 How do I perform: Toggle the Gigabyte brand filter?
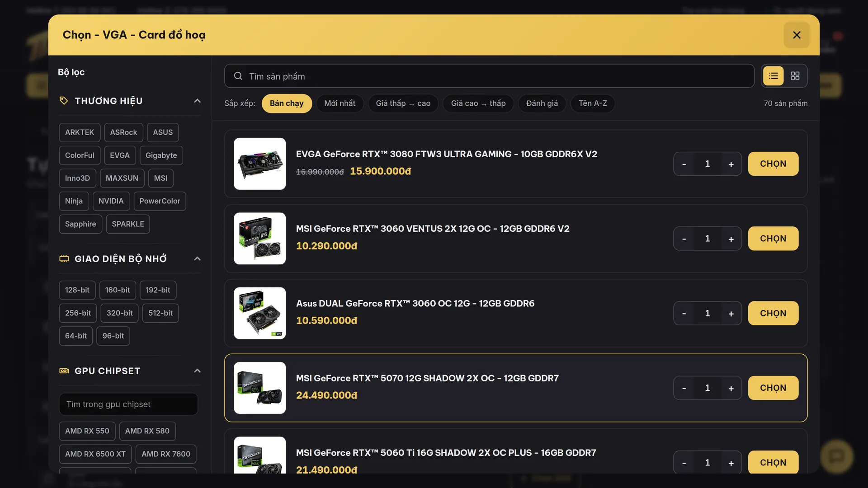(161, 155)
